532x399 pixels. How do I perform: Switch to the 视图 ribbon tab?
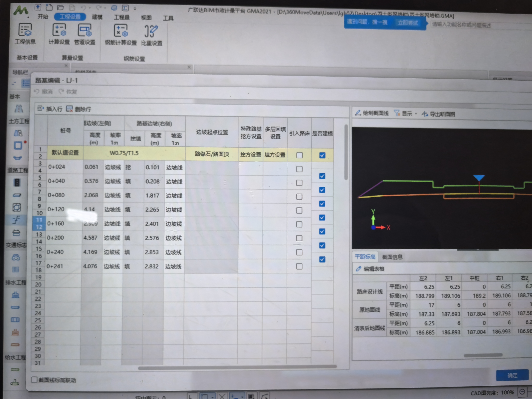coord(146,18)
